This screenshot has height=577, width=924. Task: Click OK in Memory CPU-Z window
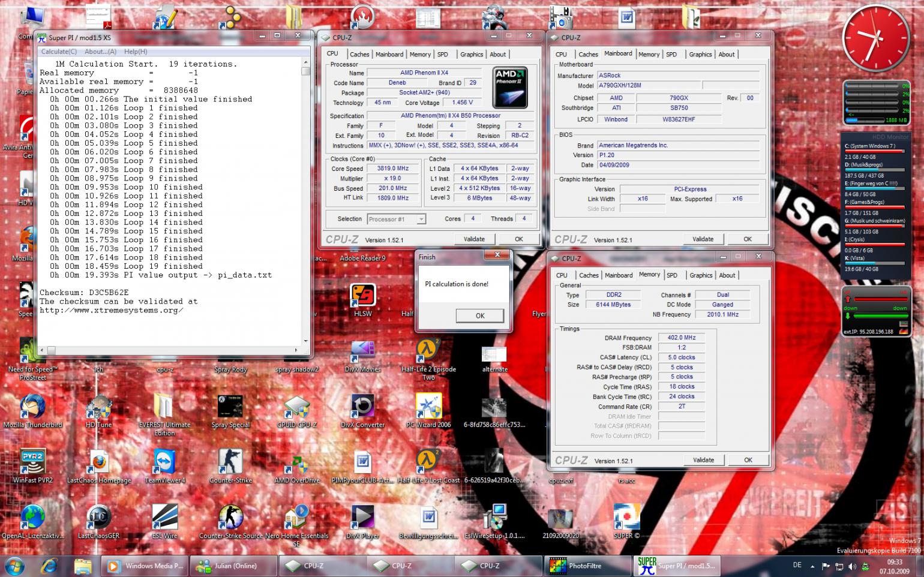(x=748, y=460)
